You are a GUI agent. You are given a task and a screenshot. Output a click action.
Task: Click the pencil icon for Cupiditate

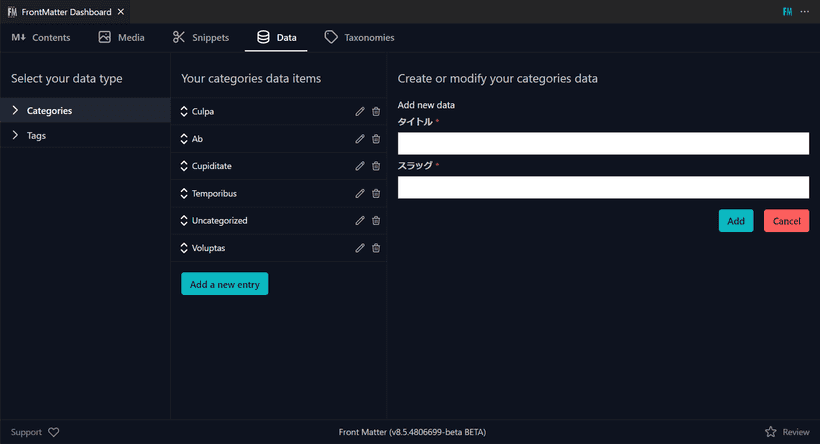[360, 166]
